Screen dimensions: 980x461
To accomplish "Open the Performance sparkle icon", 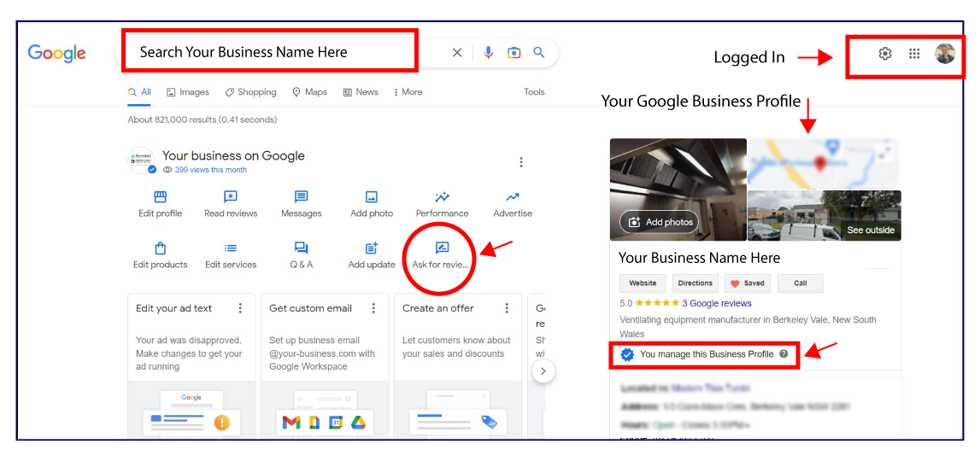I will [x=442, y=197].
